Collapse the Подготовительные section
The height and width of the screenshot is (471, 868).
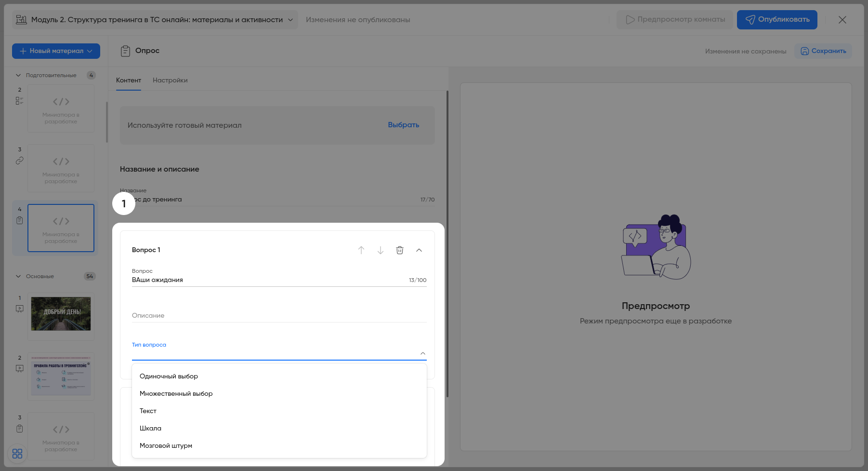18,75
